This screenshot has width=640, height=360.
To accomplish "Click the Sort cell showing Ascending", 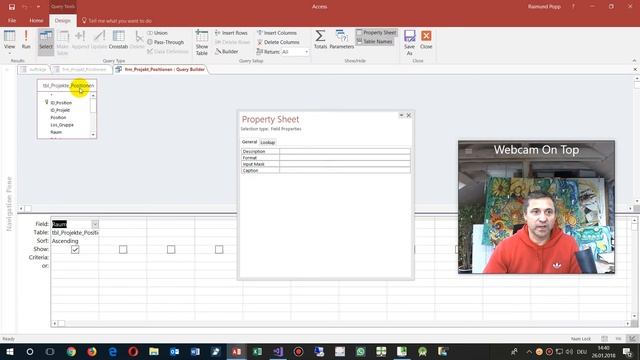I will point(75,241).
